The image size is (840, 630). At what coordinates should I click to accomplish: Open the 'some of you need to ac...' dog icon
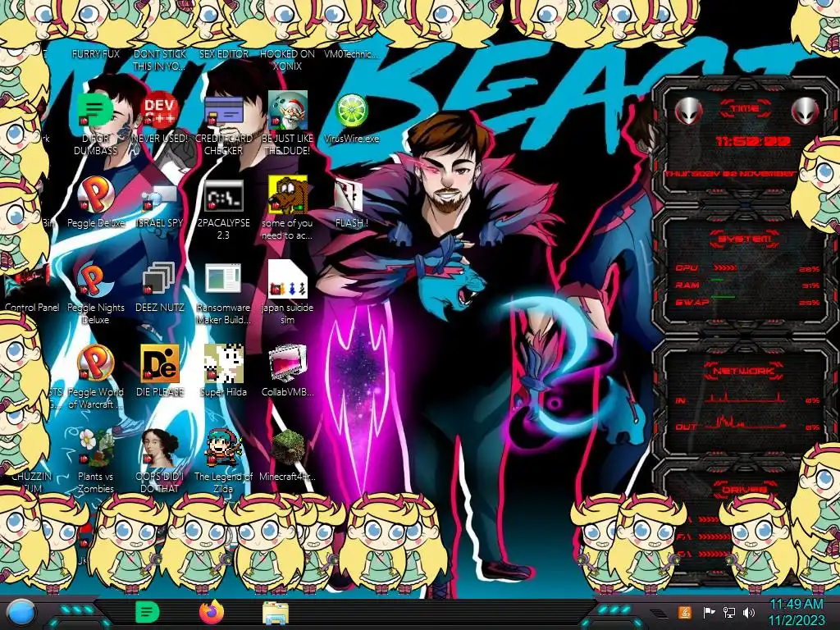287,195
